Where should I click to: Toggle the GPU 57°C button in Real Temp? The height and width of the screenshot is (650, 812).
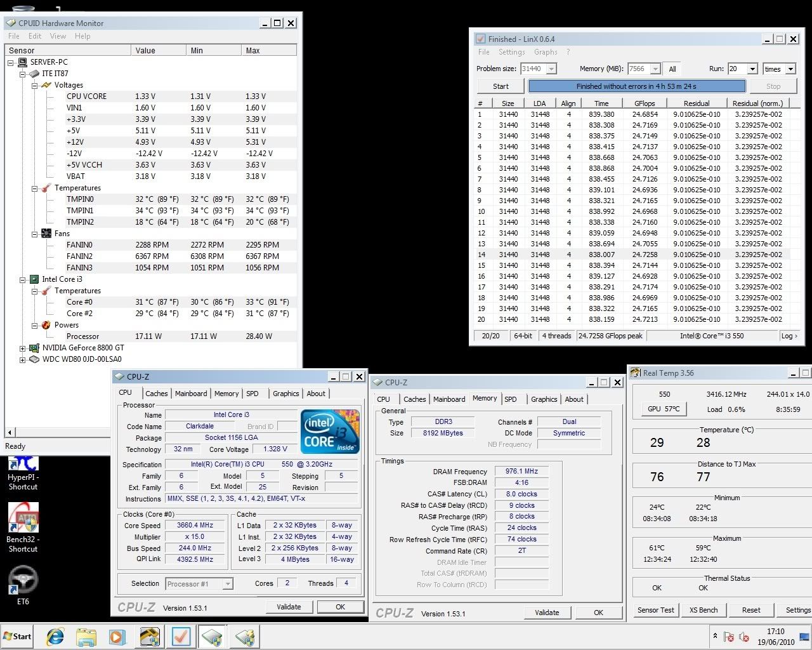click(x=664, y=409)
